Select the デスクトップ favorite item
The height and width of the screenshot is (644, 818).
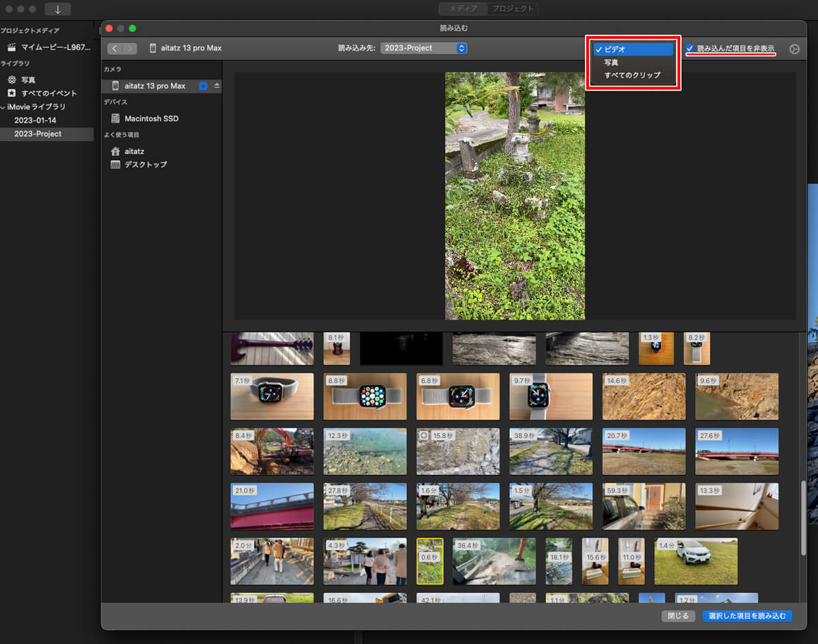coord(145,165)
